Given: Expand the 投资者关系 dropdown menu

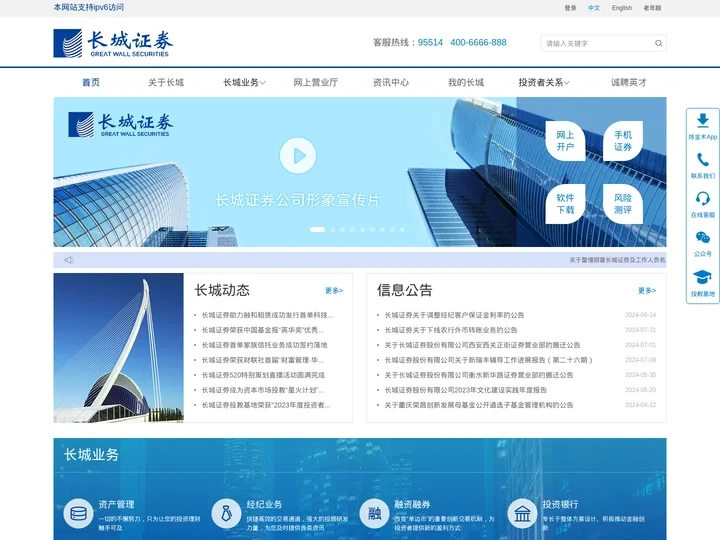Looking at the screenshot, I should click(x=544, y=83).
